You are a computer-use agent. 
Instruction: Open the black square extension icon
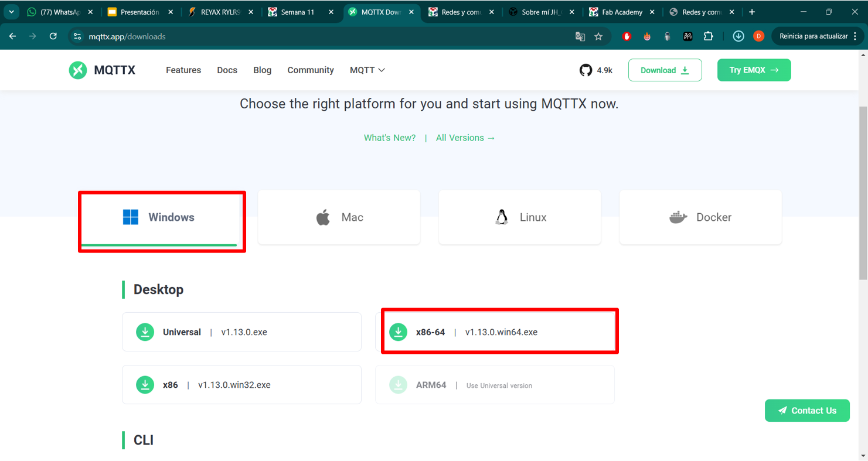point(688,36)
